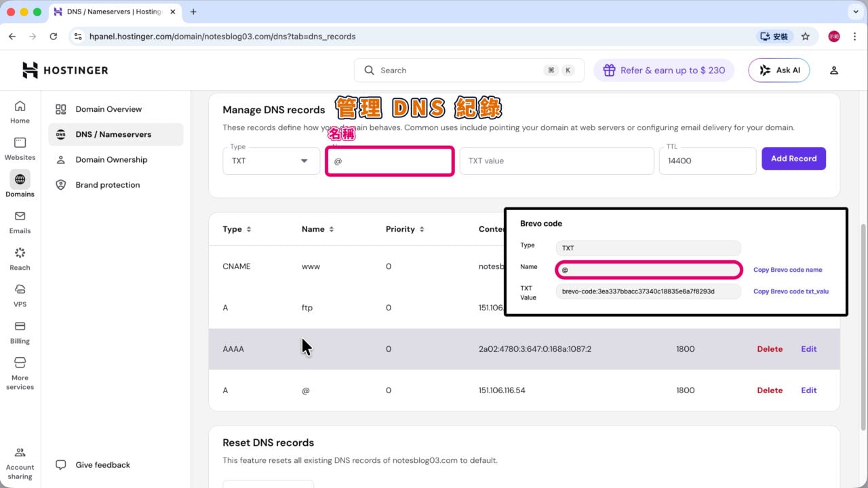Go to Home in the sidebar
868x488 pixels.
[20, 113]
